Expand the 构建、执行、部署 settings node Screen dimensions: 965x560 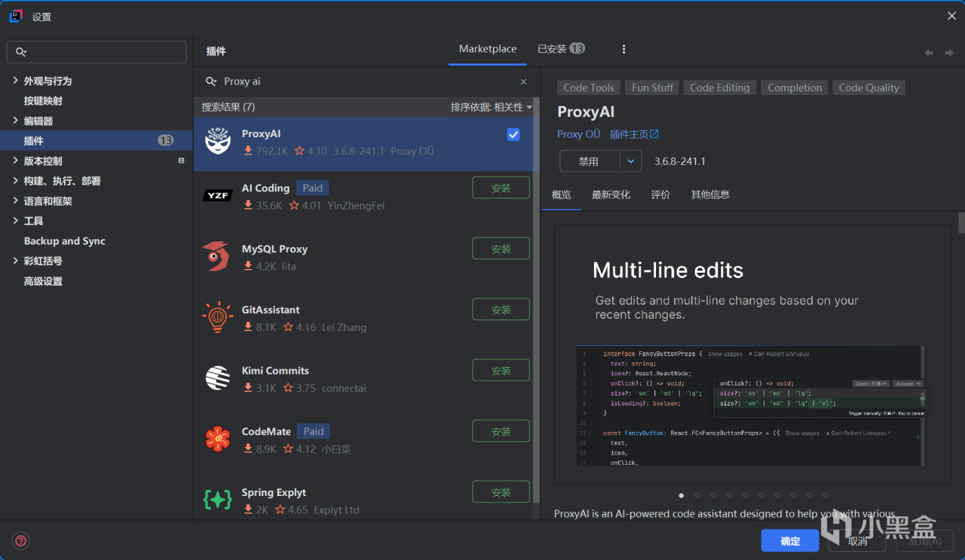(x=16, y=181)
